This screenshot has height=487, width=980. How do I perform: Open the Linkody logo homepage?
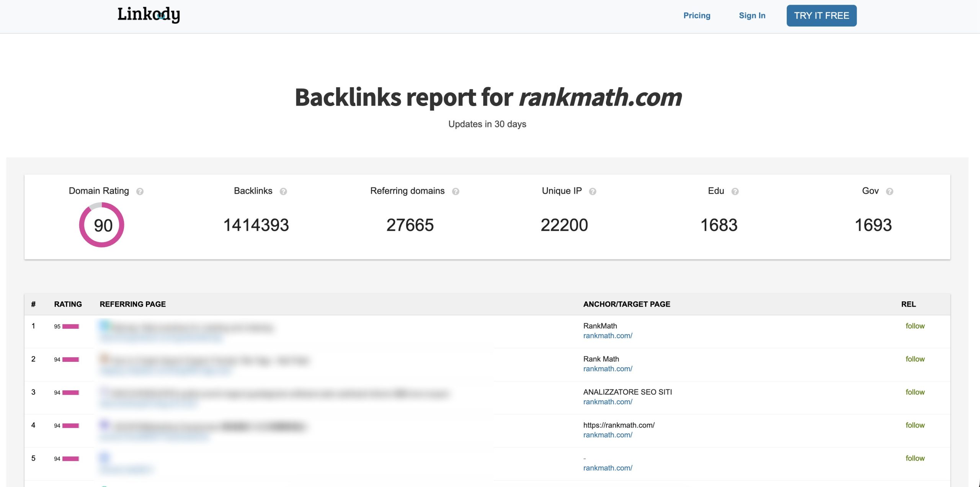click(x=149, y=15)
